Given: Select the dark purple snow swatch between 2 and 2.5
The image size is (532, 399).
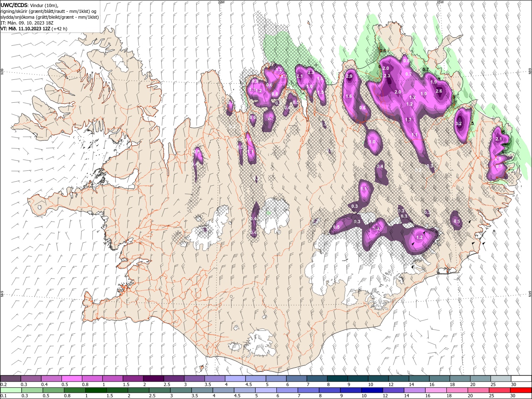Looking at the screenshot, I should click(x=153, y=379).
